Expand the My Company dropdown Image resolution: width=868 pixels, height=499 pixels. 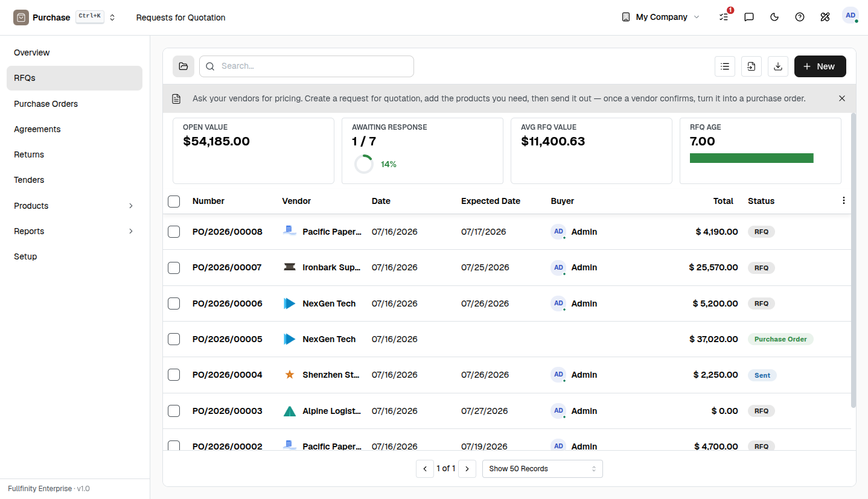click(x=661, y=17)
